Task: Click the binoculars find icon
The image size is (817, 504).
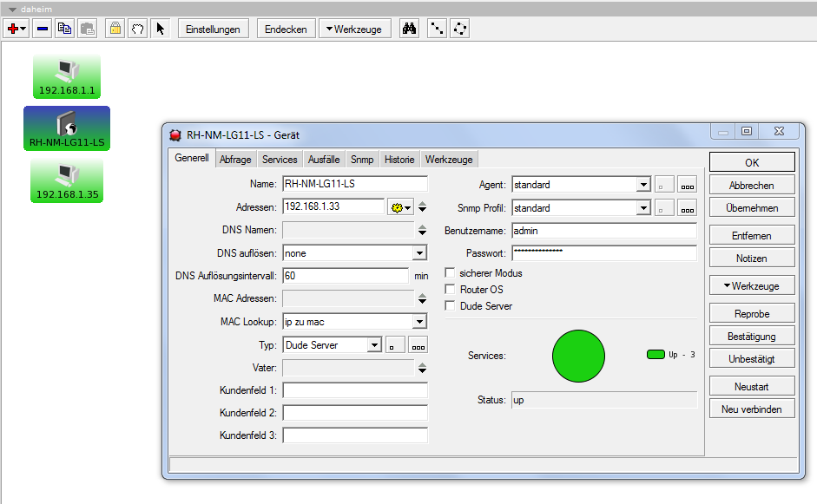Action: pyautogui.click(x=409, y=29)
